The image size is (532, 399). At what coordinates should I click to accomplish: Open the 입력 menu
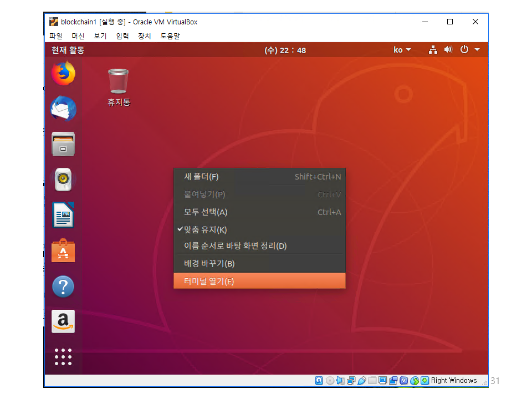click(122, 36)
